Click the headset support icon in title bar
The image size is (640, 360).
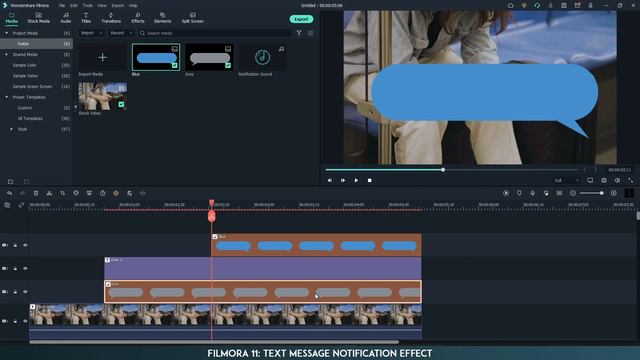[537, 5]
